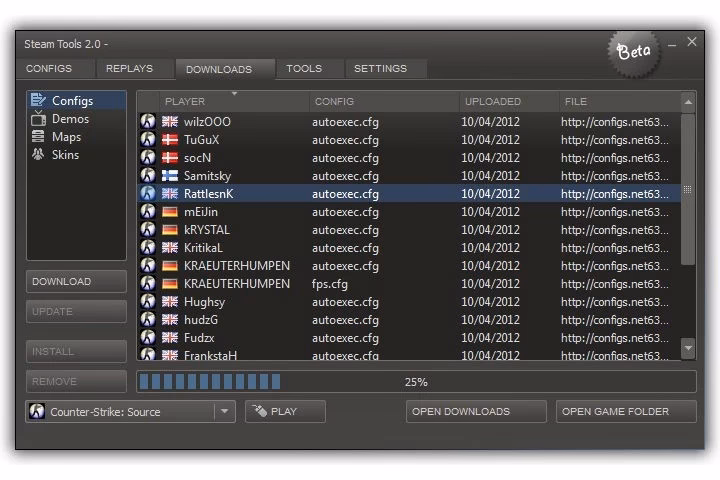The height and width of the screenshot is (480, 720).
Task: Click the REMOVE button
Action: click(x=76, y=381)
